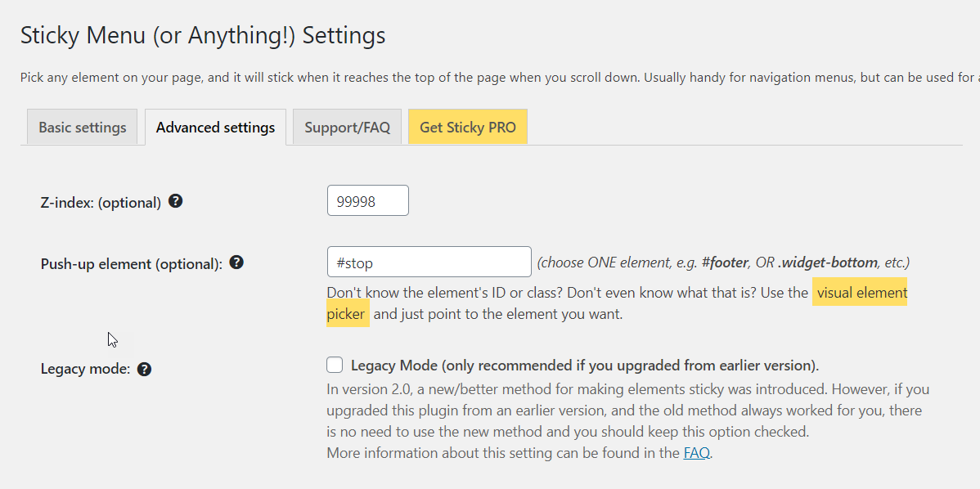Click the "Legacy mode:" row label
This screenshot has width=980, height=489.
(85, 369)
